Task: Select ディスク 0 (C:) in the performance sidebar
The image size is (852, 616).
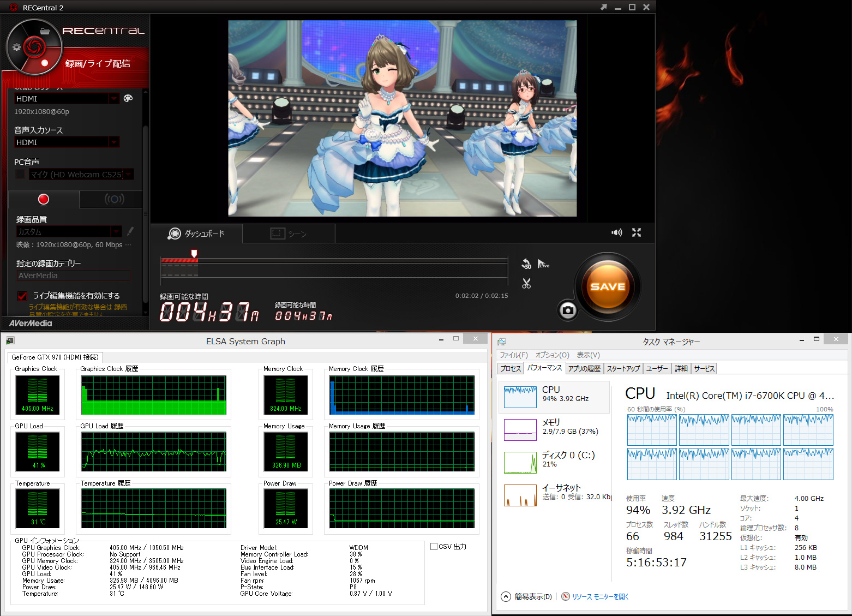Action: (x=554, y=462)
